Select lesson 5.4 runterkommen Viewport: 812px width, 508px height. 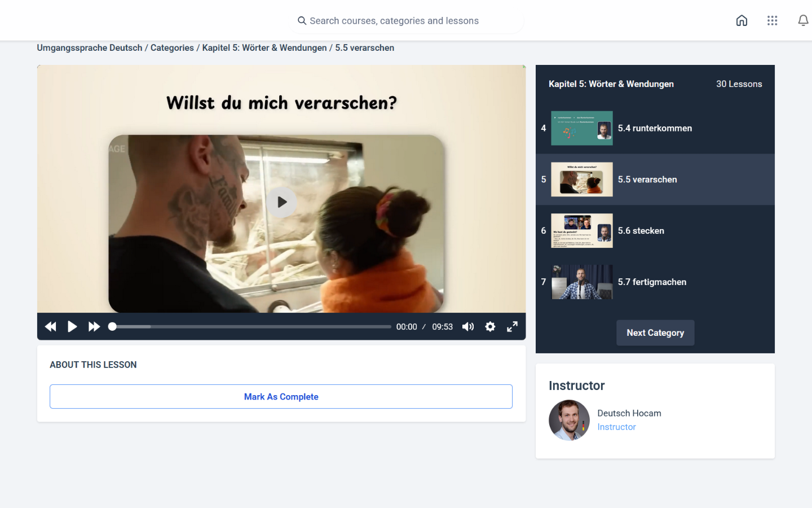[x=655, y=128]
